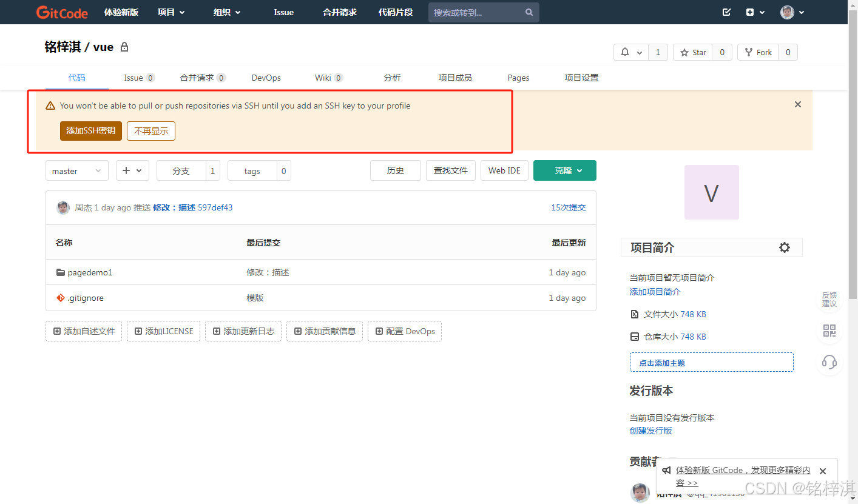Click the 添加LICENSE button

[163, 331]
